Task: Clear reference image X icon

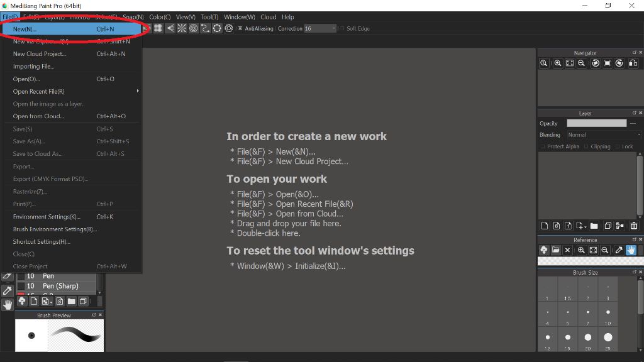Action: point(568,250)
